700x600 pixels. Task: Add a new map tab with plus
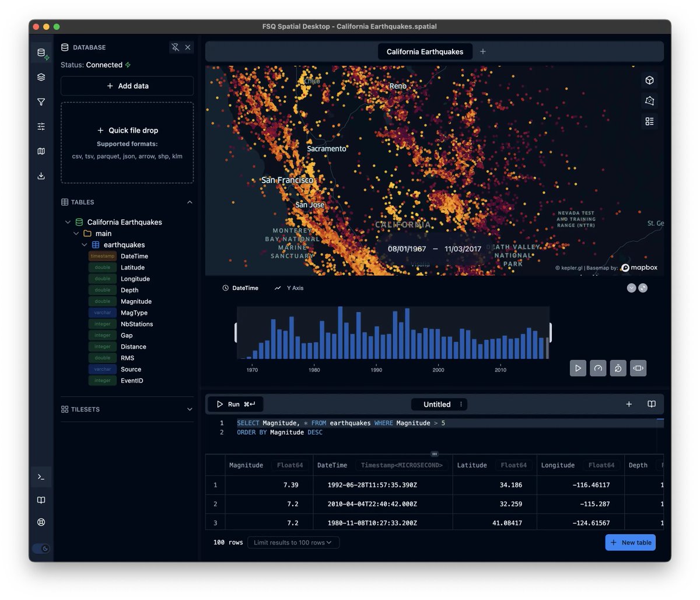483,51
